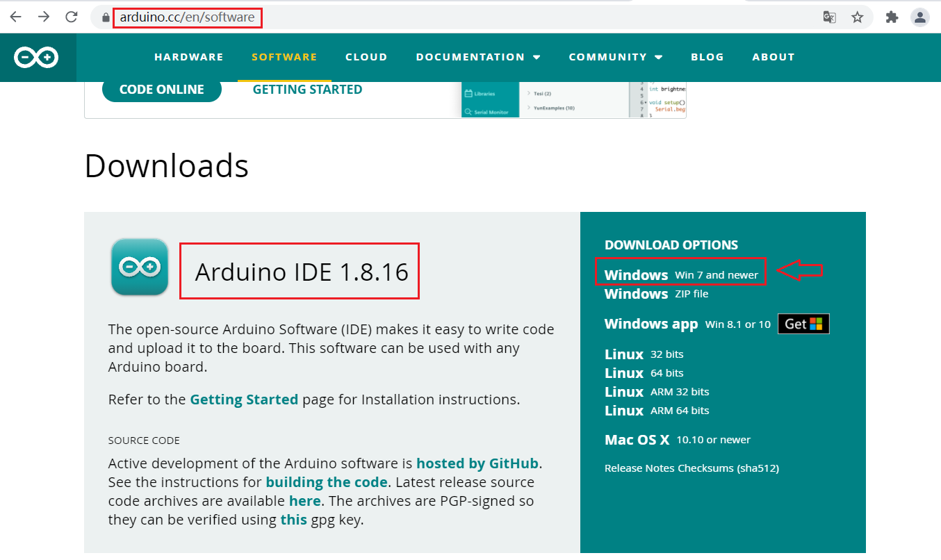Click the browser forward arrow
Image resolution: width=941 pixels, height=560 pixels.
[x=44, y=17]
